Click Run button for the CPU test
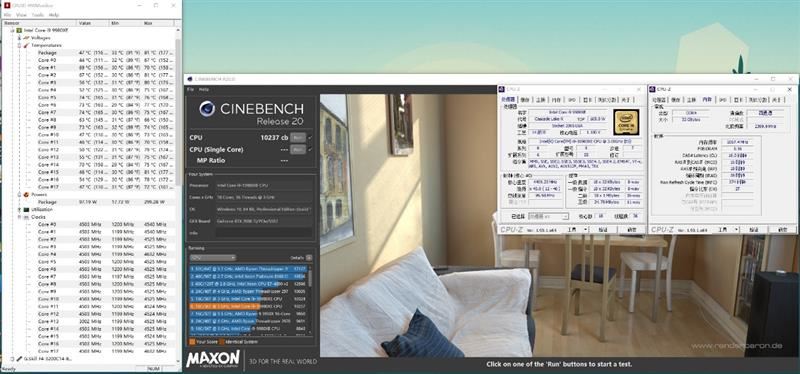The width and height of the screenshot is (800, 374). (x=298, y=138)
